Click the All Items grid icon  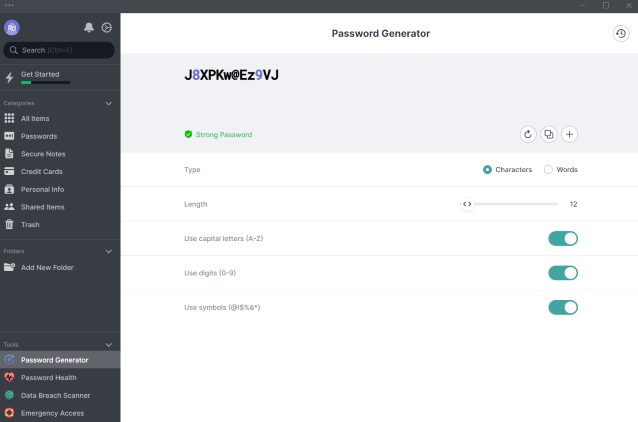9,118
